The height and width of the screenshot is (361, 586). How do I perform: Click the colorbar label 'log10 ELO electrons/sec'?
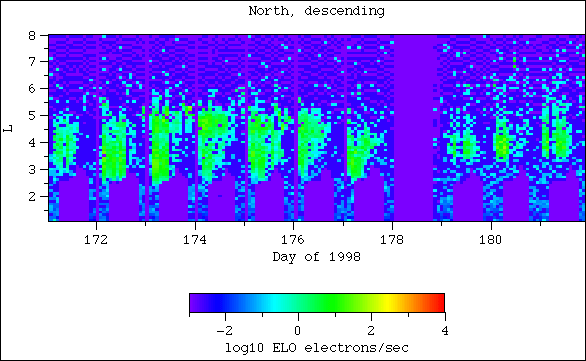(x=317, y=348)
